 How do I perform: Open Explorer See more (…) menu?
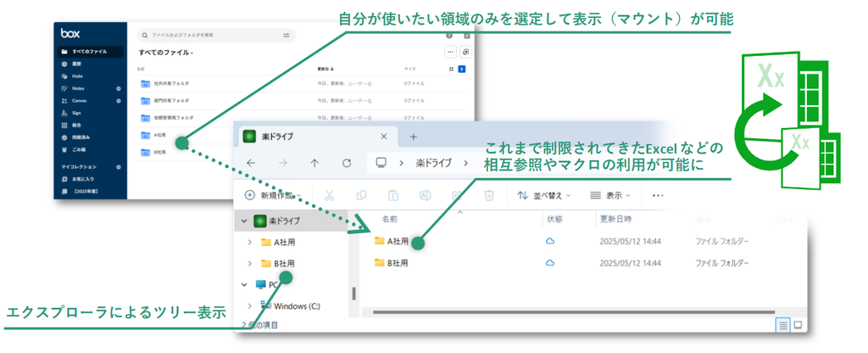tap(658, 195)
